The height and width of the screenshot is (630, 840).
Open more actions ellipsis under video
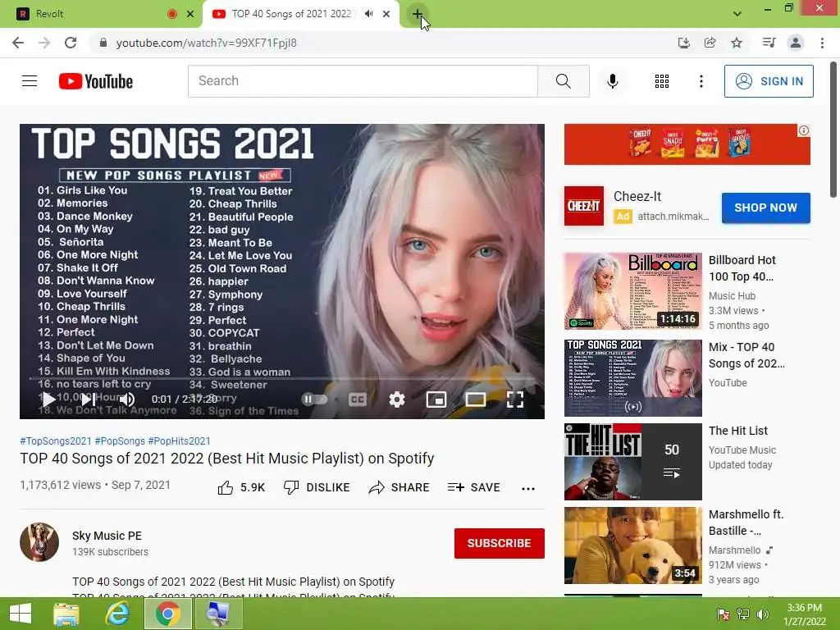(x=528, y=488)
